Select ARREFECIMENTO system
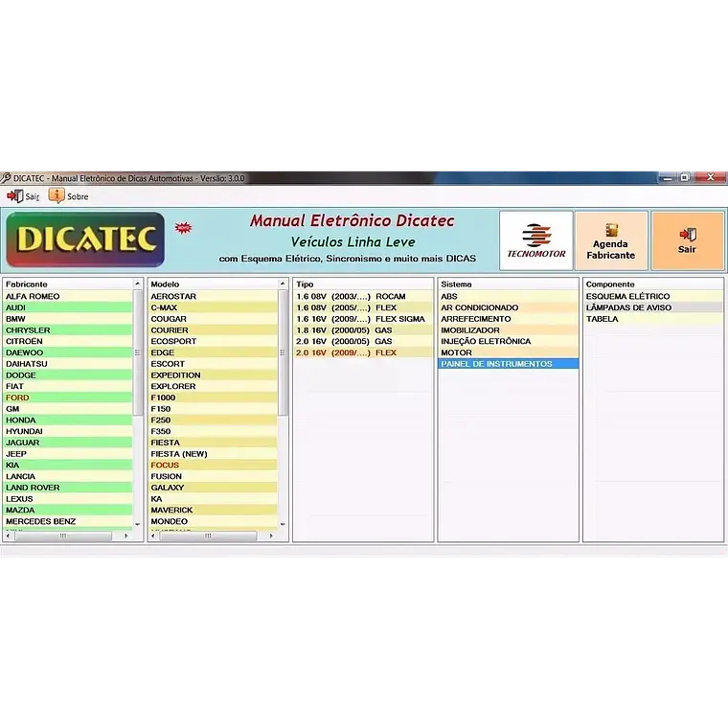 point(509,319)
